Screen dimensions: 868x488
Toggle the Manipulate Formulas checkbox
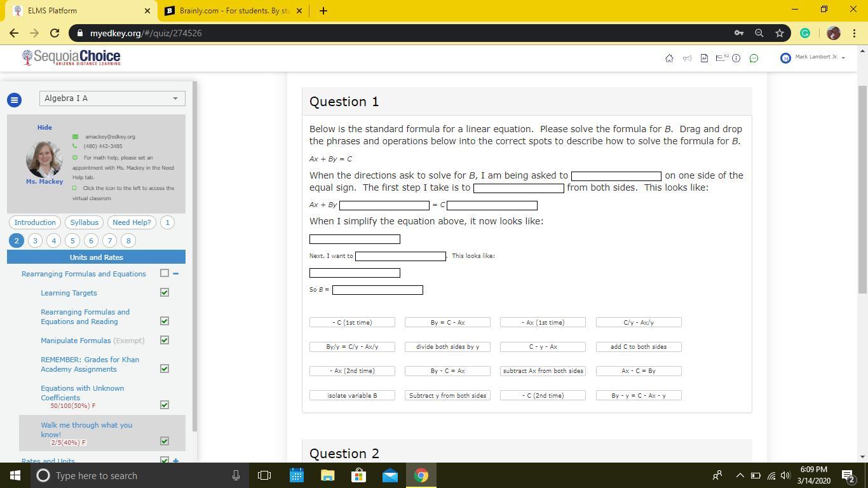tap(165, 341)
